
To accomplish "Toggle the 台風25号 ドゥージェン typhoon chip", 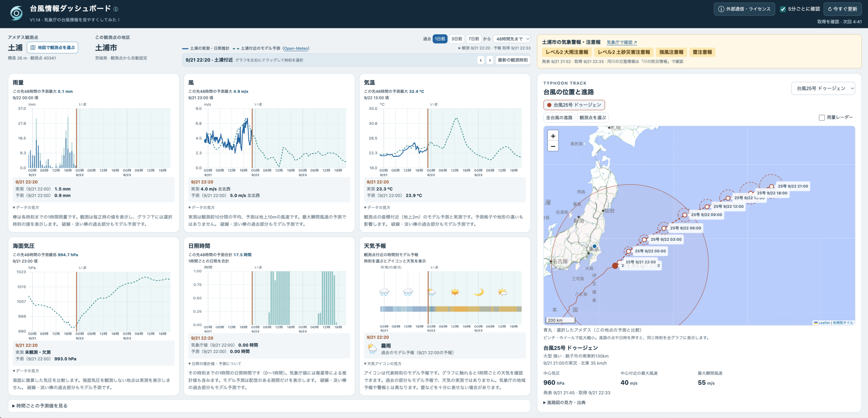I will [574, 105].
